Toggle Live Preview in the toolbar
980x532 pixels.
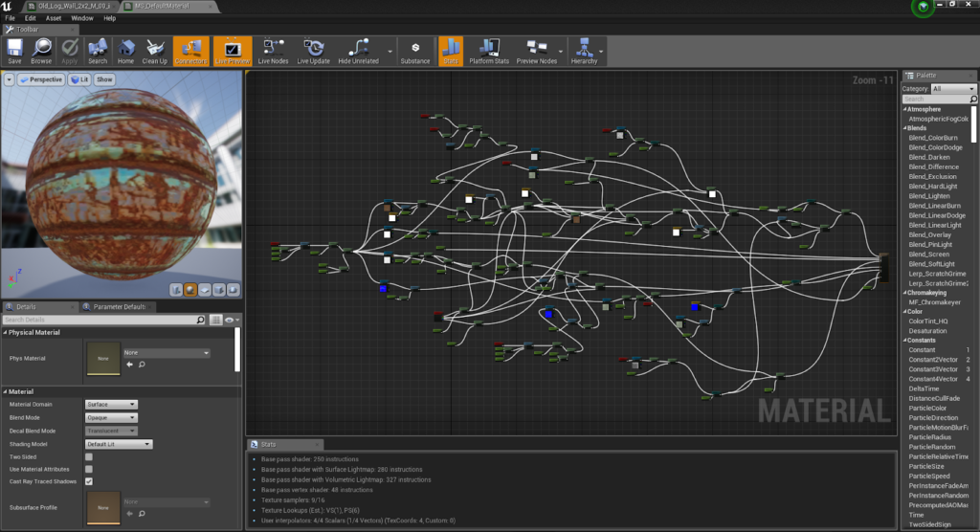pyautogui.click(x=232, y=52)
